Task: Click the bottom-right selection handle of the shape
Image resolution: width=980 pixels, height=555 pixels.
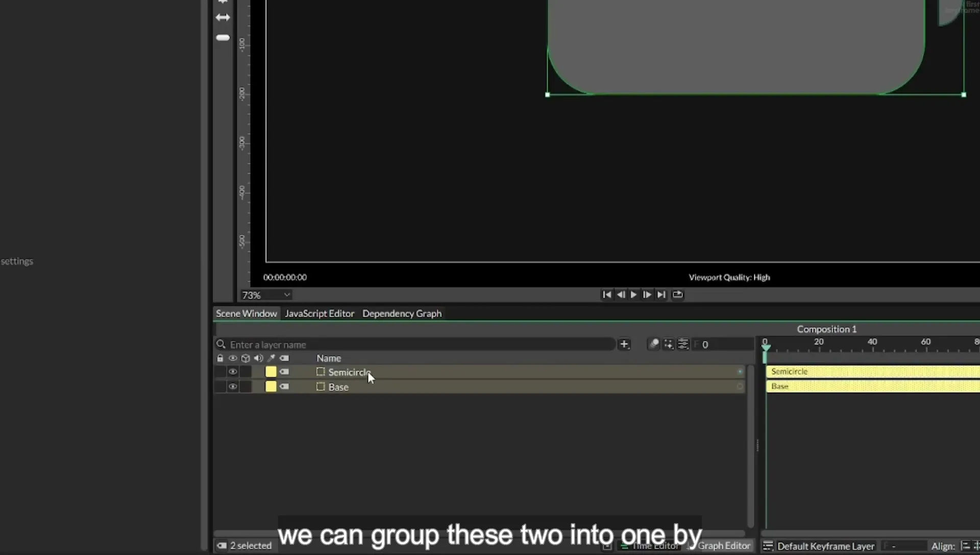Action: click(x=964, y=95)
